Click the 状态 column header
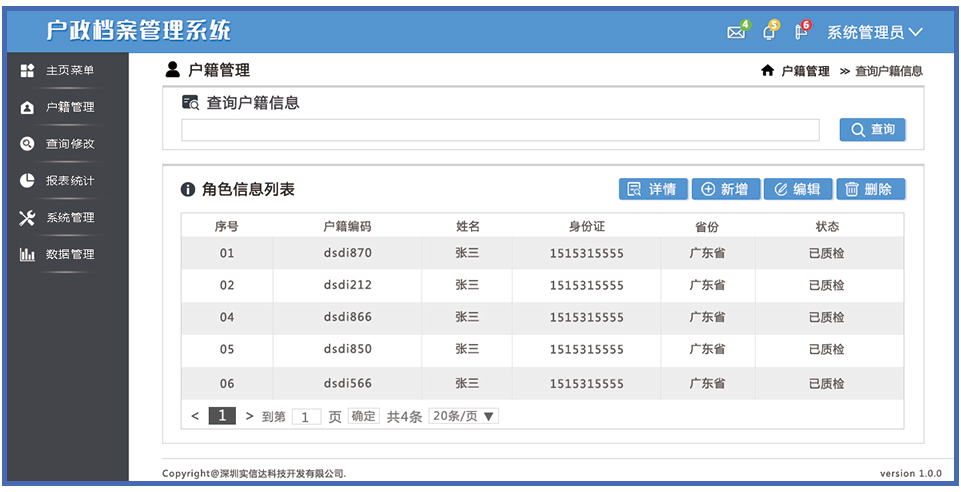 [x=827, y=226]
